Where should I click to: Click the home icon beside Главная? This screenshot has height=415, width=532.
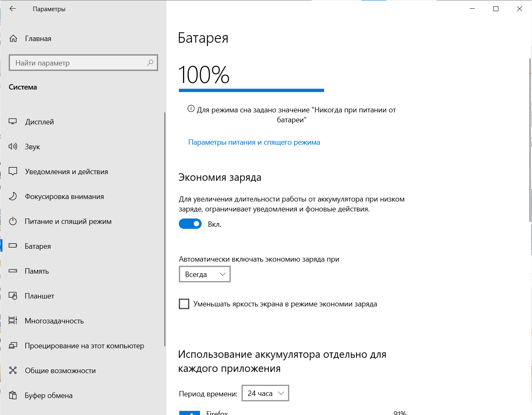tap(13, 39)
